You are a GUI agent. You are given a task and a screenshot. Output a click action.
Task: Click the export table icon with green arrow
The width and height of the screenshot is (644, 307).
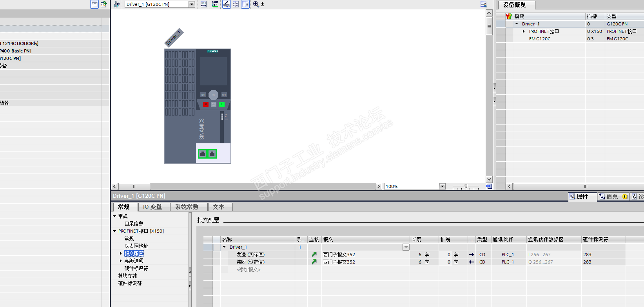[x=103, y=4]
